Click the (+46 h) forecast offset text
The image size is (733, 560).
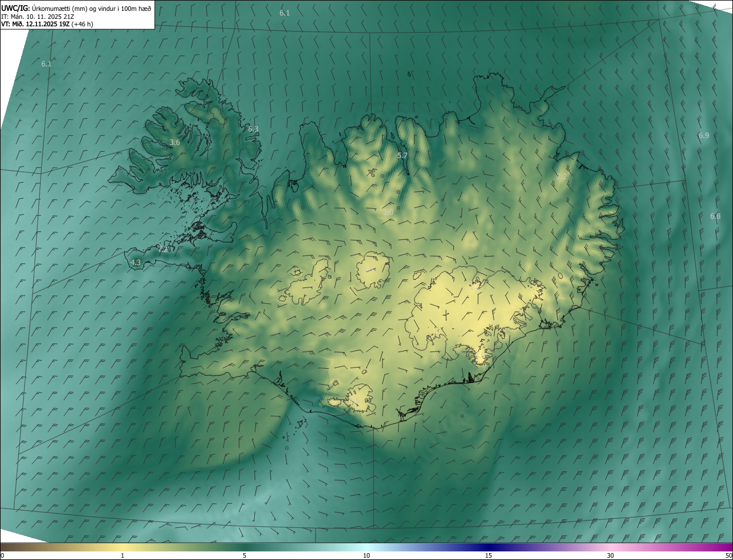(82, 24)
